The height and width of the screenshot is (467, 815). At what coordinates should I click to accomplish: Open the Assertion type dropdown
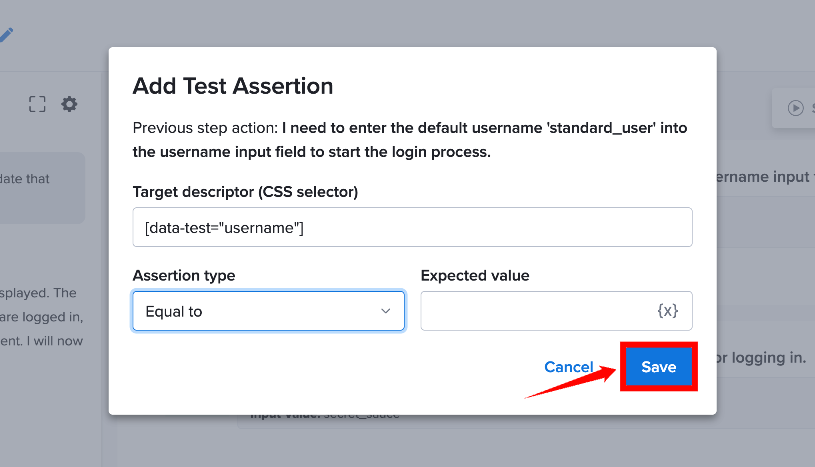coord(269,311)
